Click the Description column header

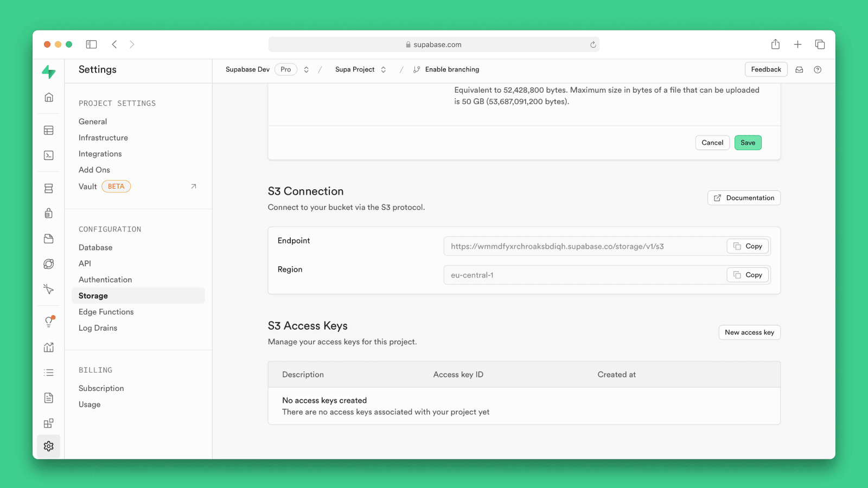pos(303,375)
